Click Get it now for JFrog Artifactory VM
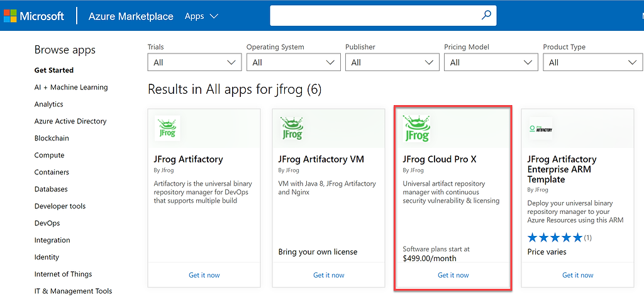644x297 pixels. [x=328, y=275]
